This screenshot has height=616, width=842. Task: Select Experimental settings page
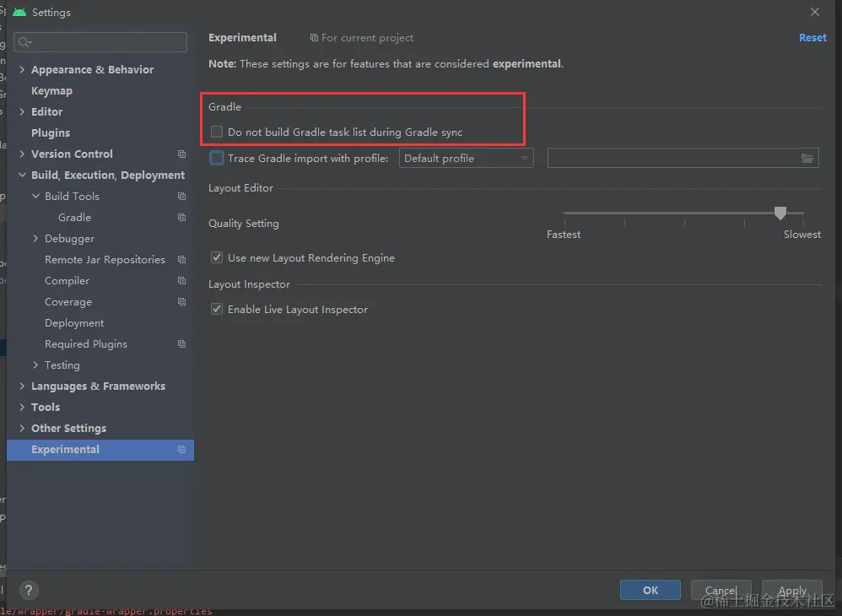coord(100,450)
